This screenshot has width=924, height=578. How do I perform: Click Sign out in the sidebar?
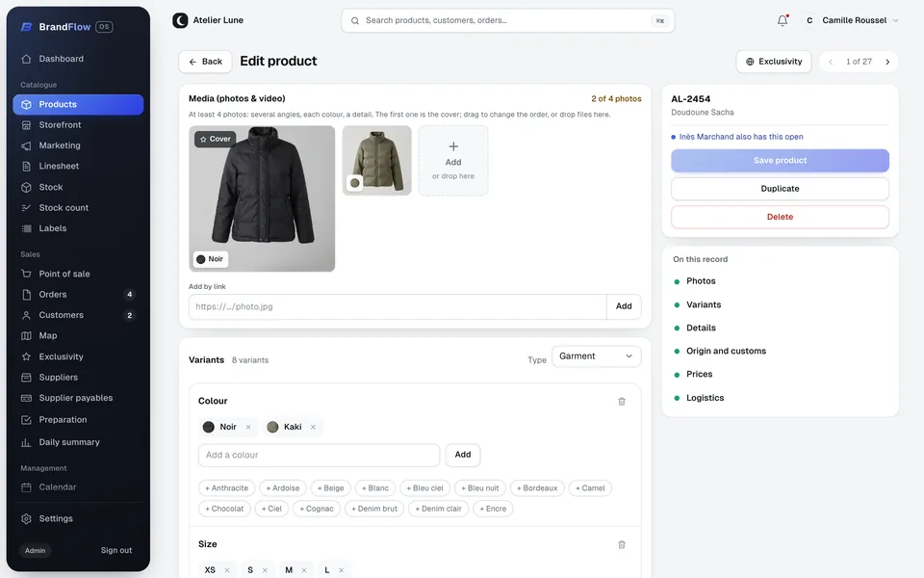coord(116,550)
